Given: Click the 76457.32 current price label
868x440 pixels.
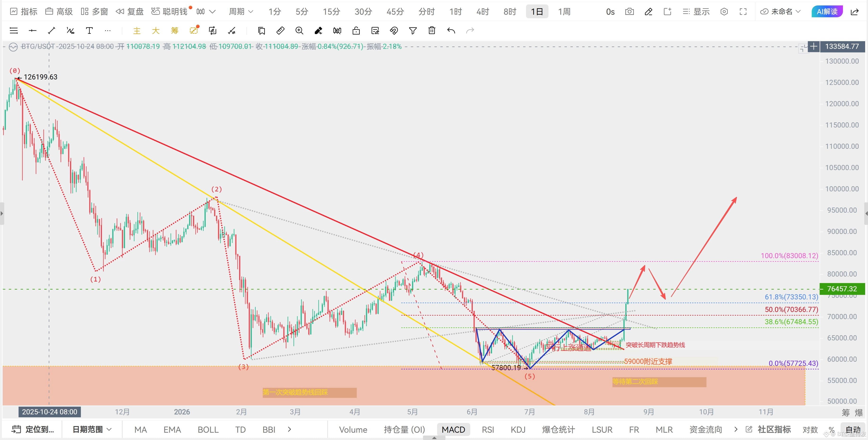Looking at the screenshot, I should 842,289.
